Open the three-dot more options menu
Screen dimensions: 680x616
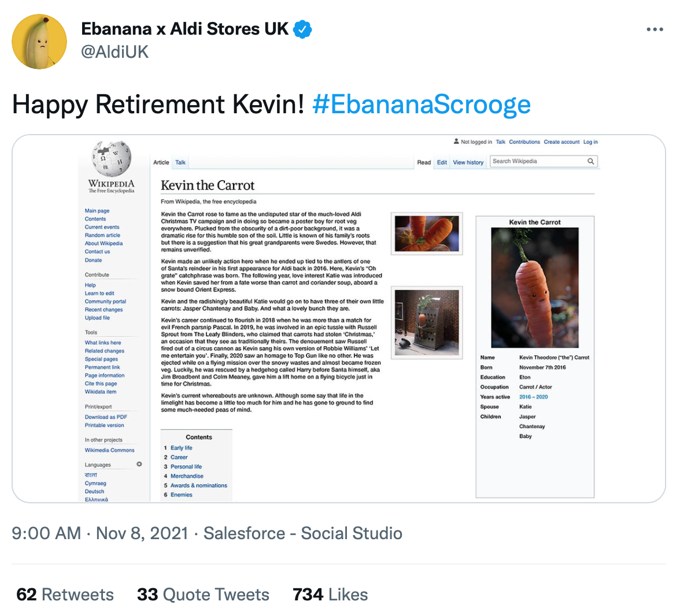click(x=654, y=29)
